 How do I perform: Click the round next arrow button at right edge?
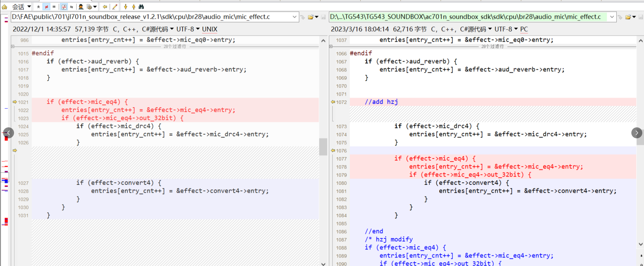[x=636, y=133]
